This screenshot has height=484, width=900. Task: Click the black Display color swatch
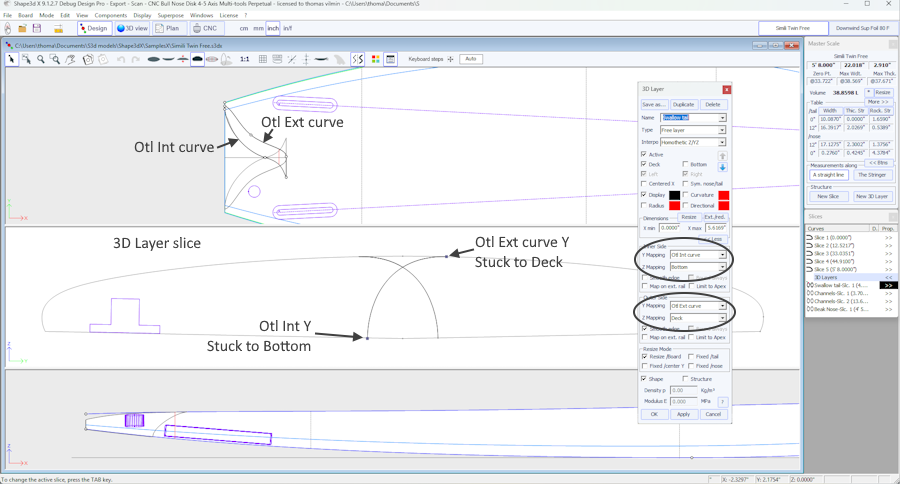pos(674,195)
